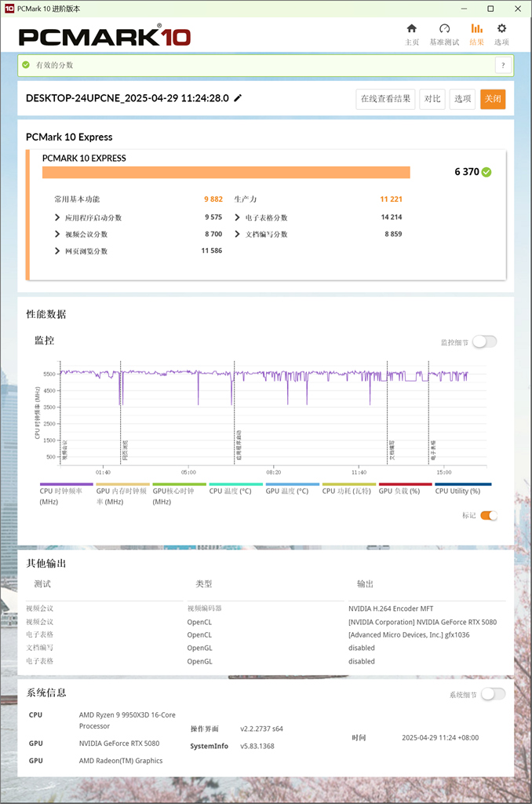Screen dimensions: 532x804
Task: Click the help question mark button
Action: pos(503,65)
